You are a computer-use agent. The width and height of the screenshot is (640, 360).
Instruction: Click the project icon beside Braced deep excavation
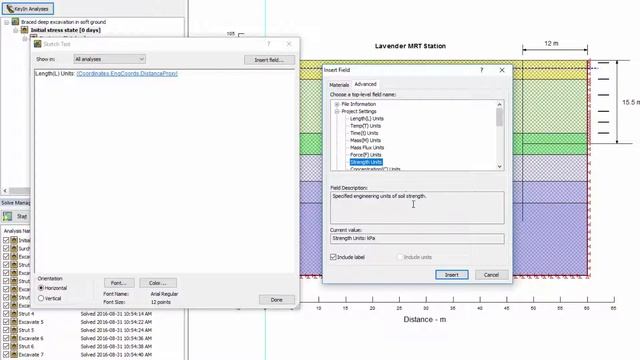coord(16,22)
